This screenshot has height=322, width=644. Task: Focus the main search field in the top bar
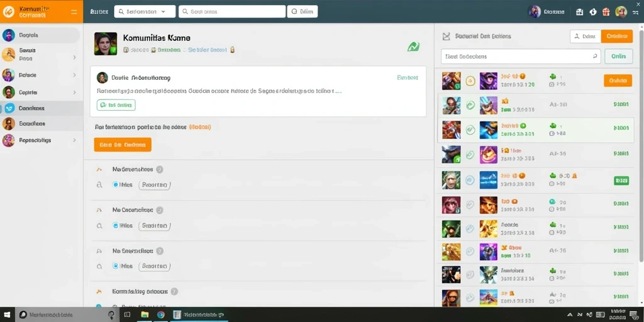pos(232,11)
